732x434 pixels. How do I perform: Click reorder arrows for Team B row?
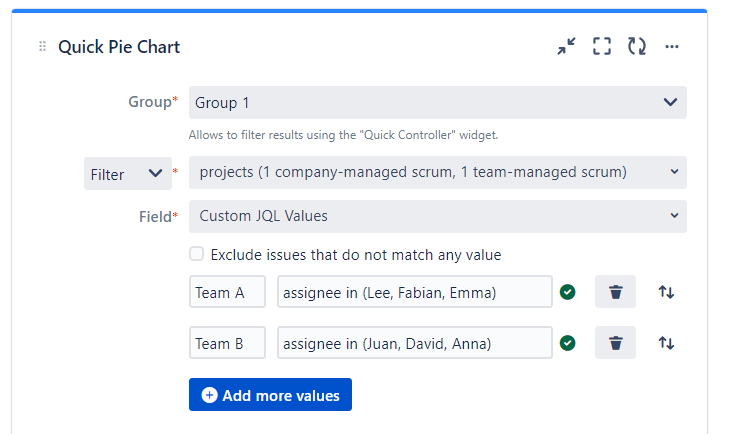point(666,343)
